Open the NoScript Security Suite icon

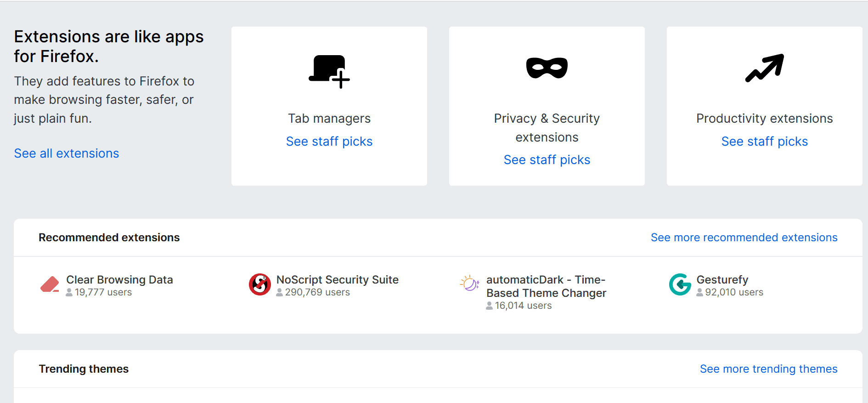pyautogui.click(x=260, y=284)
